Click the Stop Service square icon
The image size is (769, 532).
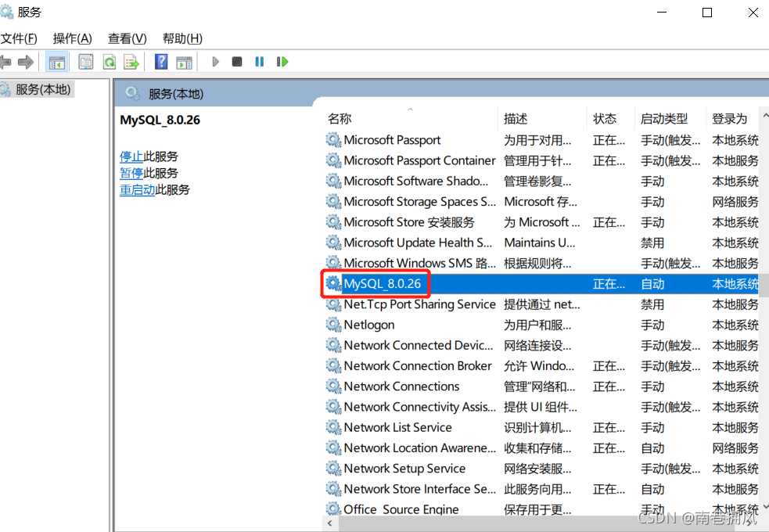tap(237, 62)
